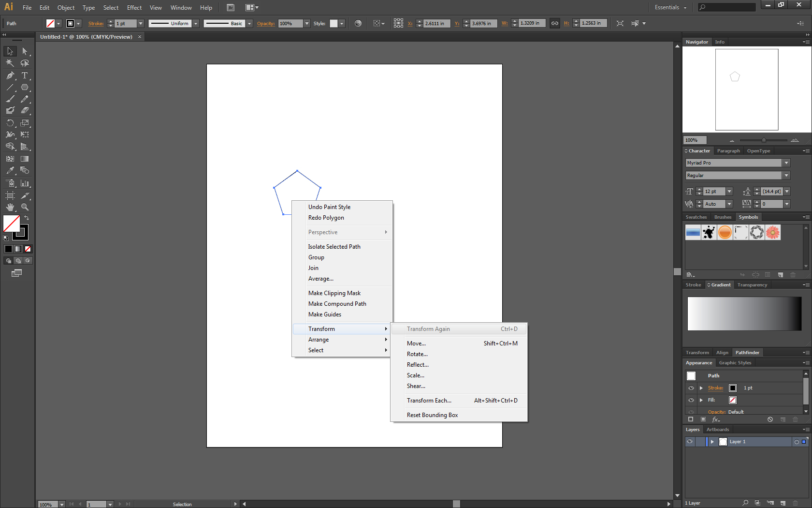Viewport: 812px width, 508px height.
Task: Pick the direct Selection tool
Action: click(25, 51)
